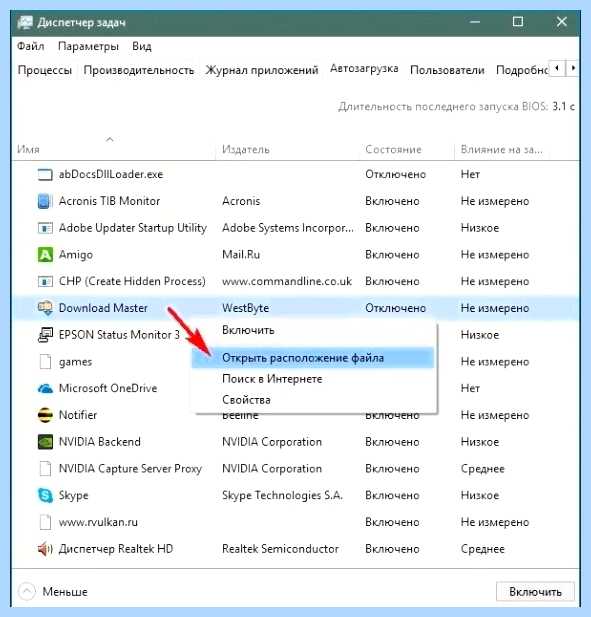Click the abDocsDllLoader.exe icon
The height and width of the screenshot is (617, 591).
coord(45,174)
